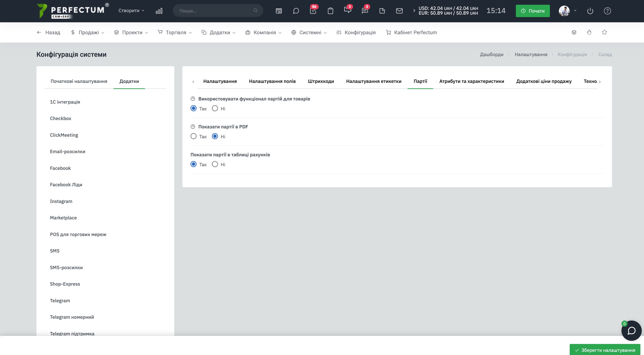Open the user avatar dropdown arrow
The height and width of the screenshot is (355, 644).
575,11
